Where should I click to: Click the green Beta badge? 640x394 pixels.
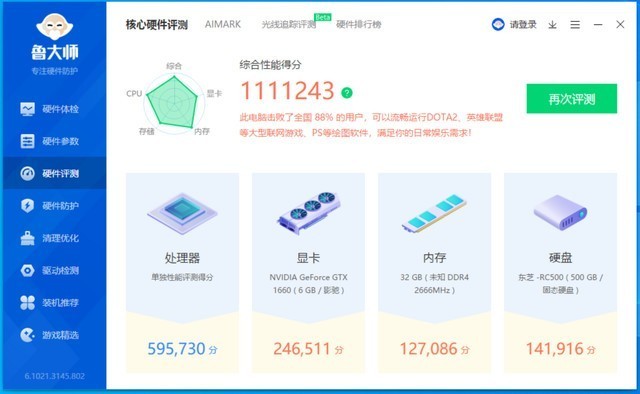322,17
